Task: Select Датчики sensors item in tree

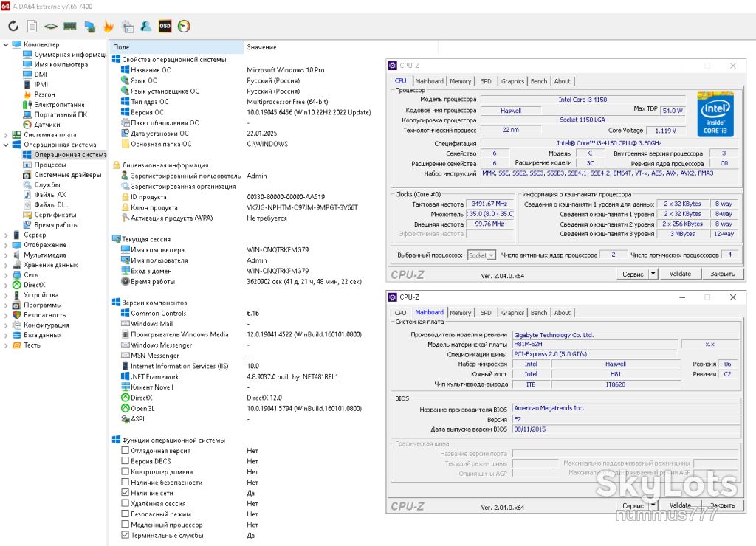Action: 47,125
